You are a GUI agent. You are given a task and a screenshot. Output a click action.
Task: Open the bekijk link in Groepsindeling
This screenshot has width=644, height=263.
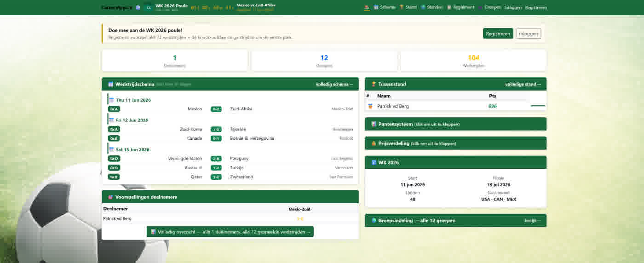(533, 221)
